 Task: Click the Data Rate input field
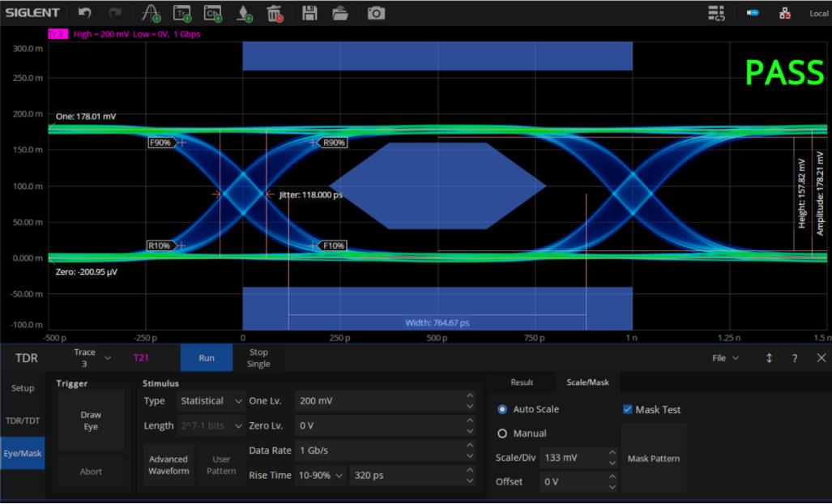pos(377,451)
